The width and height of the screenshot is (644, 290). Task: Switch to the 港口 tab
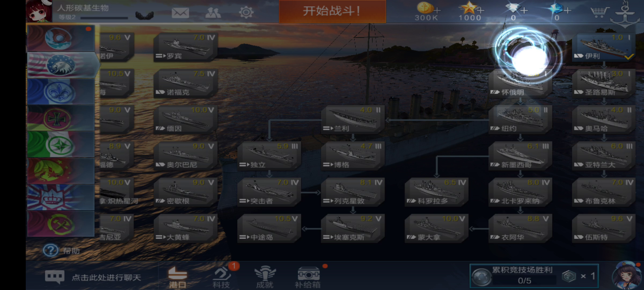(x=177, y=278)
